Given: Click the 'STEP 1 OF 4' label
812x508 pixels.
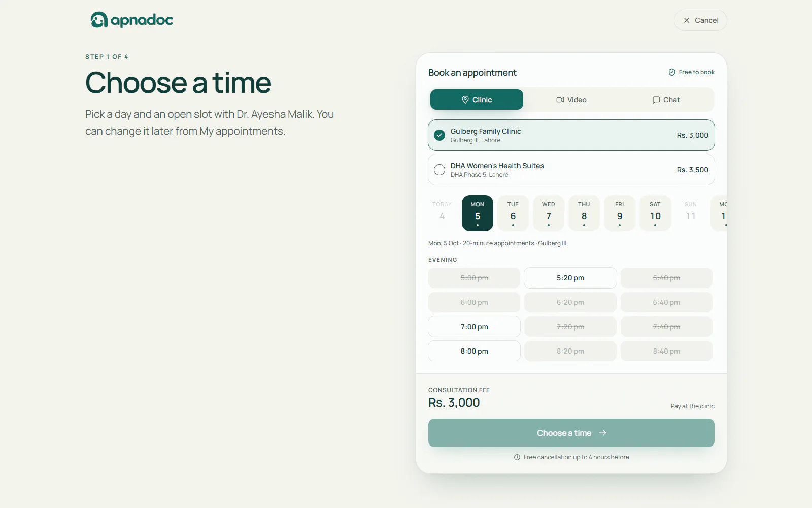Looking at the screenshot, I should pos(107,57).
